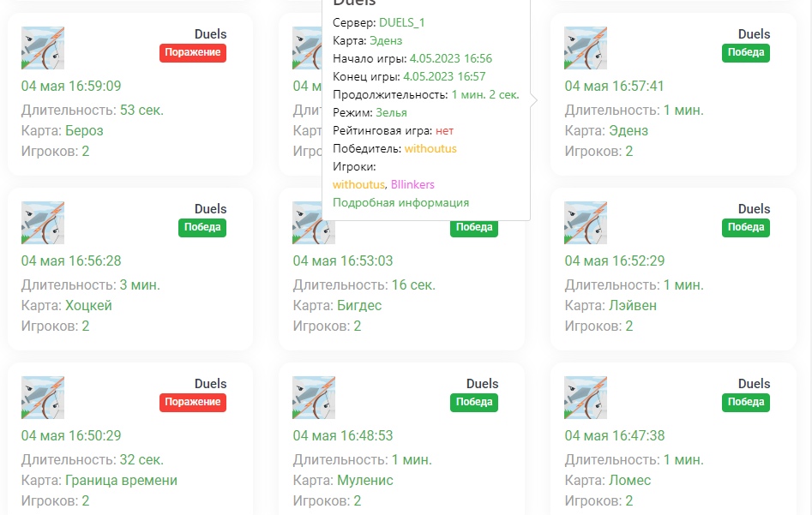Click the Муленис map name
The image size is (812, 515).
coord(364,480)
